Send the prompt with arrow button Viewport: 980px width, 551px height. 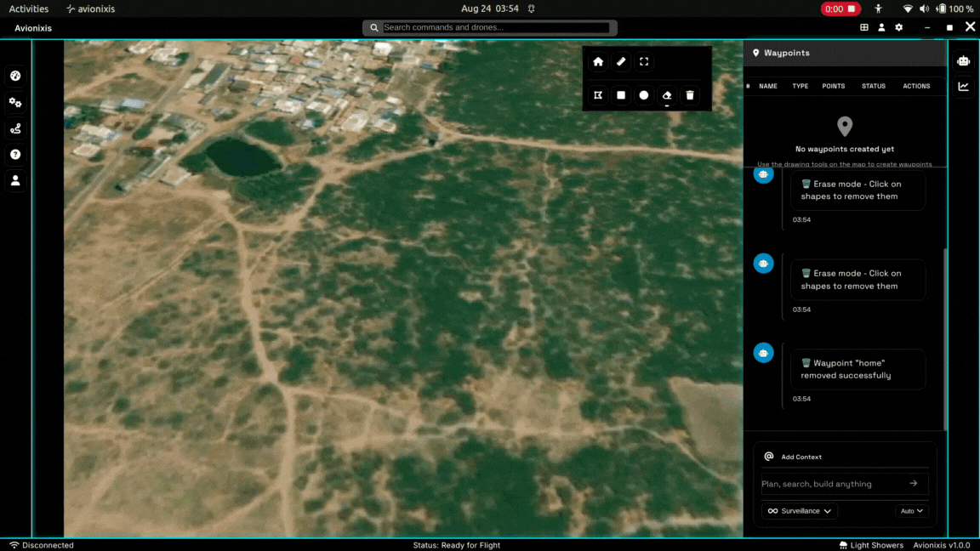pos(914,484)
